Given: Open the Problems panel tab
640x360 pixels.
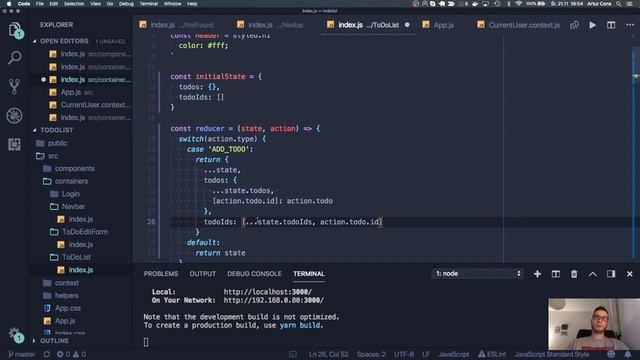Looking at the screenshot, I should click(x=161, y=274).
